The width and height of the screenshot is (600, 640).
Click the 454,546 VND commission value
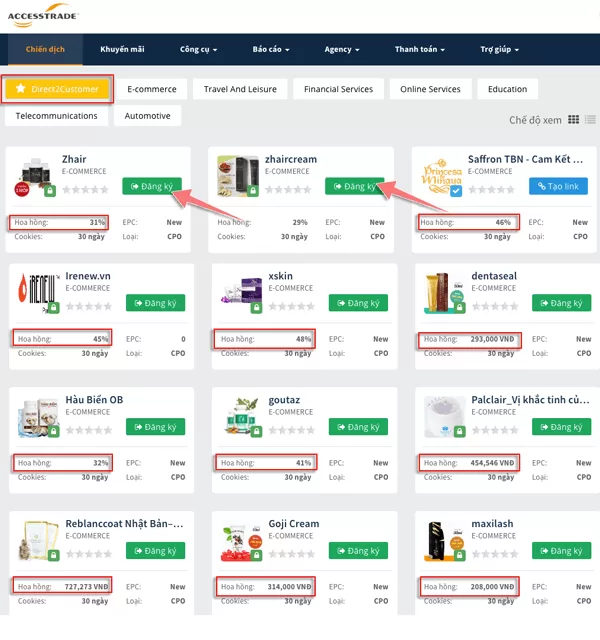click(x=492, y=463)
